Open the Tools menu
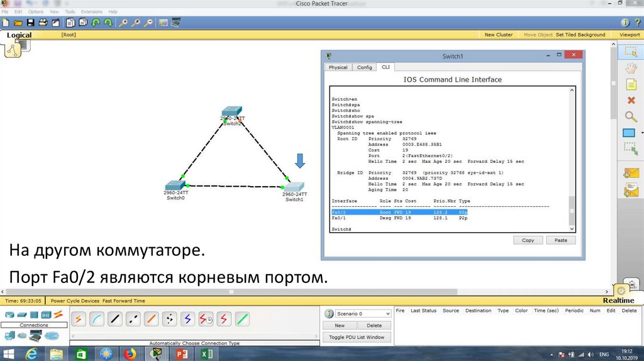The image size is (644, 361). (x=70, y=12)
